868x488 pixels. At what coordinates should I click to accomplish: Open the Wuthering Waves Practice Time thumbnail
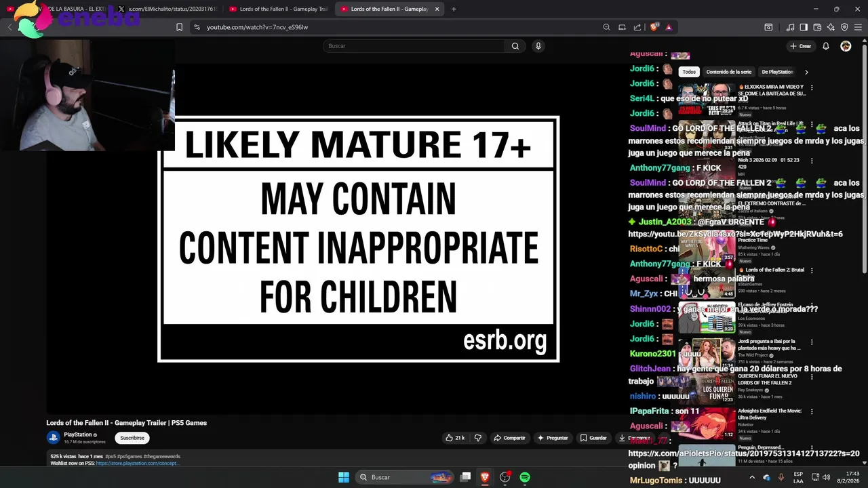(x=707, y=246)
